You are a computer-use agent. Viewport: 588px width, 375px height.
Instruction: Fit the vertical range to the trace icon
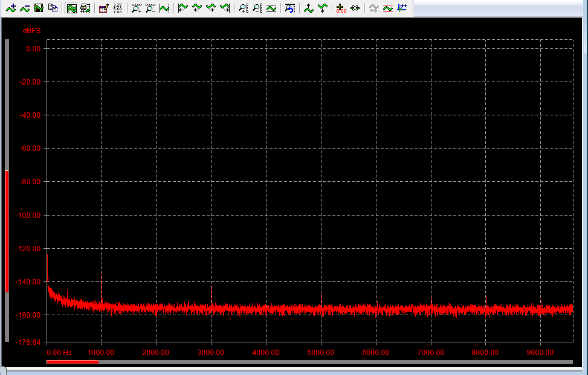pyautogui.click(x=271, y=8)
